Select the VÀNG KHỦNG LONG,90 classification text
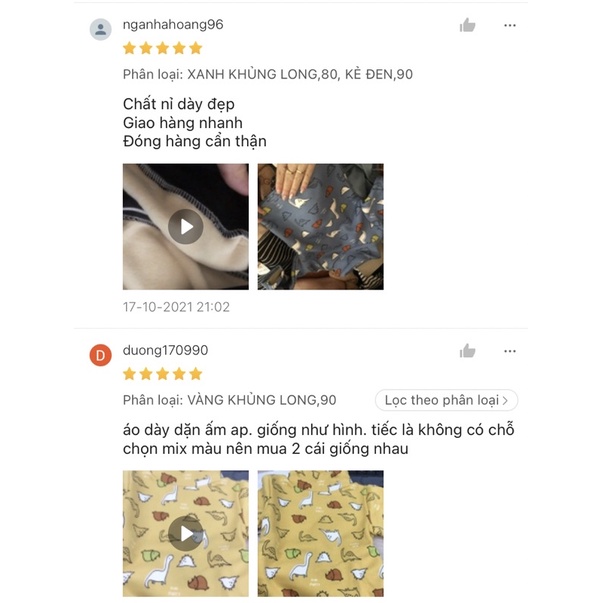Image resolution: width=603 pixels, height=603 pixels. point(262,400)
